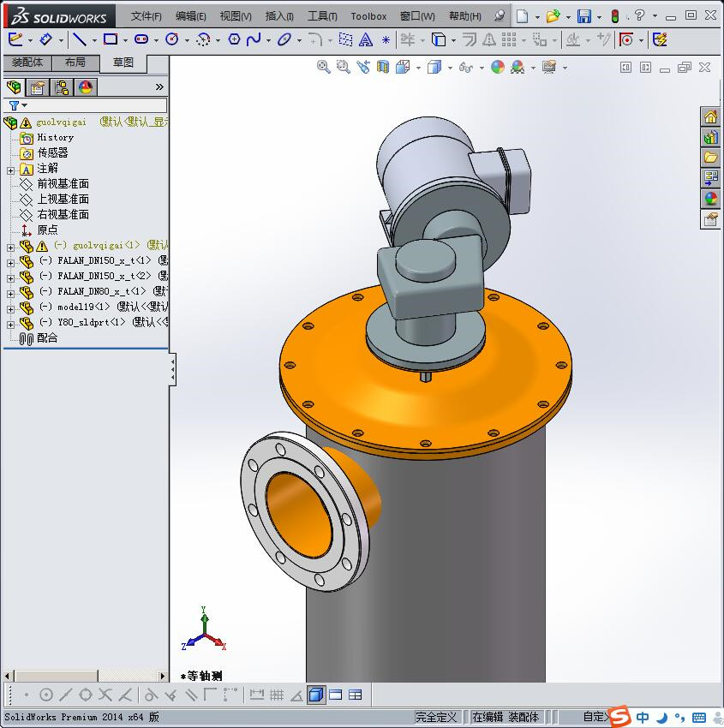Open the Toolbox menu

(368, 16)
